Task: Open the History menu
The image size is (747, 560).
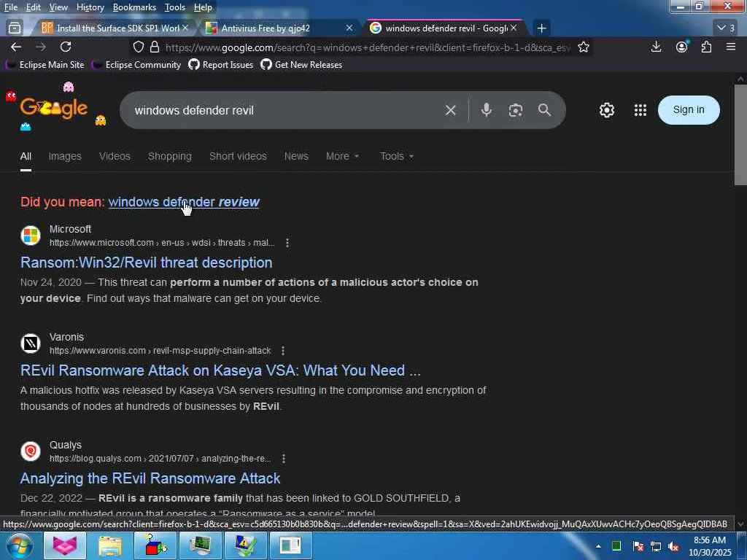Action: (x=90, y=7)
